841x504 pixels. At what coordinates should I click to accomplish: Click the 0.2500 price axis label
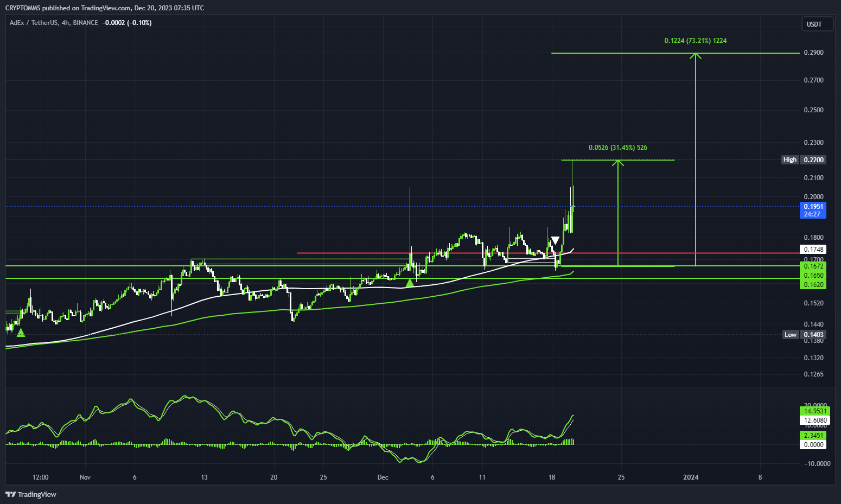click(813, 110)
